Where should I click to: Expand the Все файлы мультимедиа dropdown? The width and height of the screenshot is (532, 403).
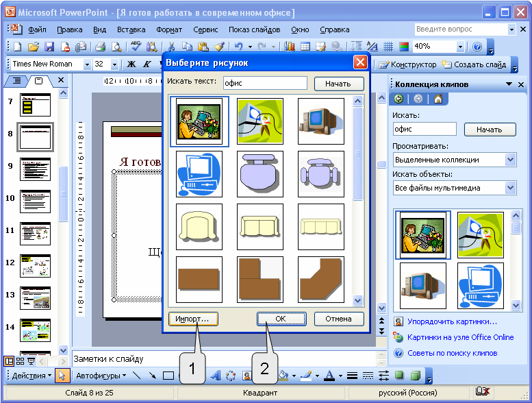tap(510, 188)
